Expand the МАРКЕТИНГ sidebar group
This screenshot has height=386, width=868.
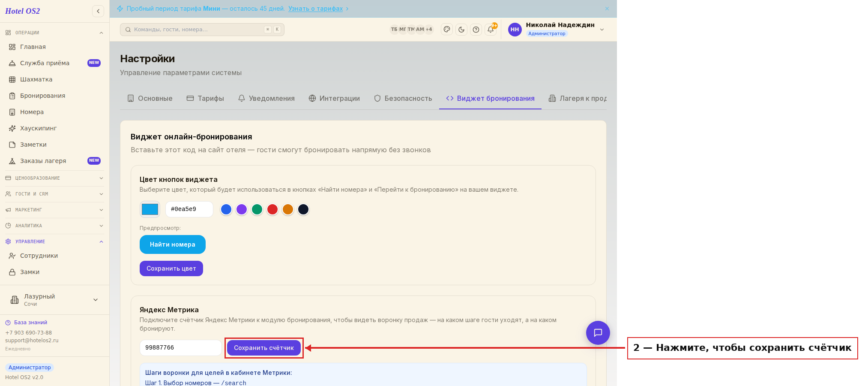tap(54, 210)
